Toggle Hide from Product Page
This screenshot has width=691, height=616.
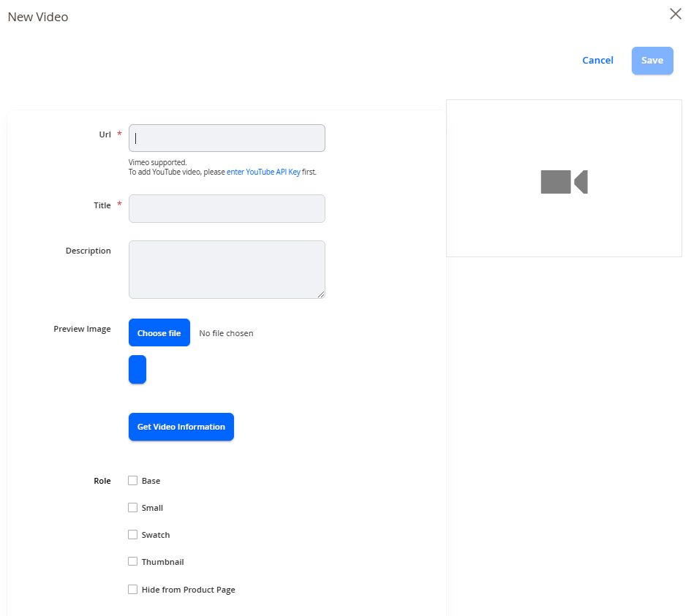132,589
